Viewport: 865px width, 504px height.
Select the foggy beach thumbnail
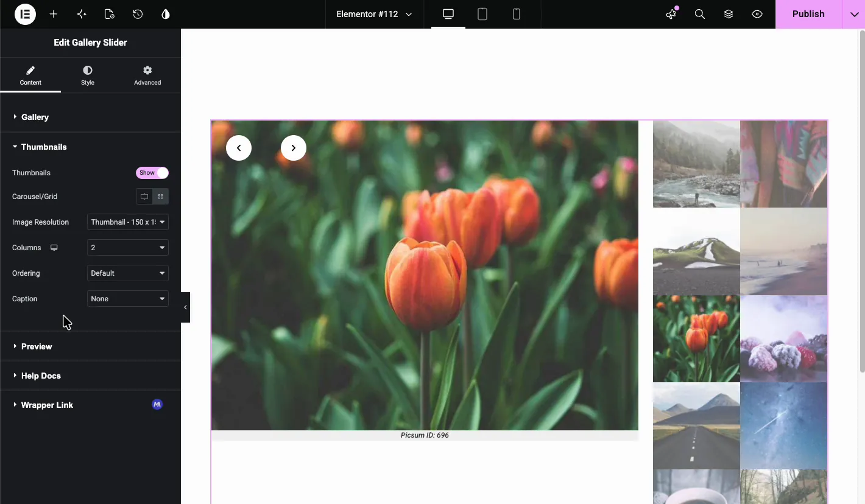pos(784,251)
